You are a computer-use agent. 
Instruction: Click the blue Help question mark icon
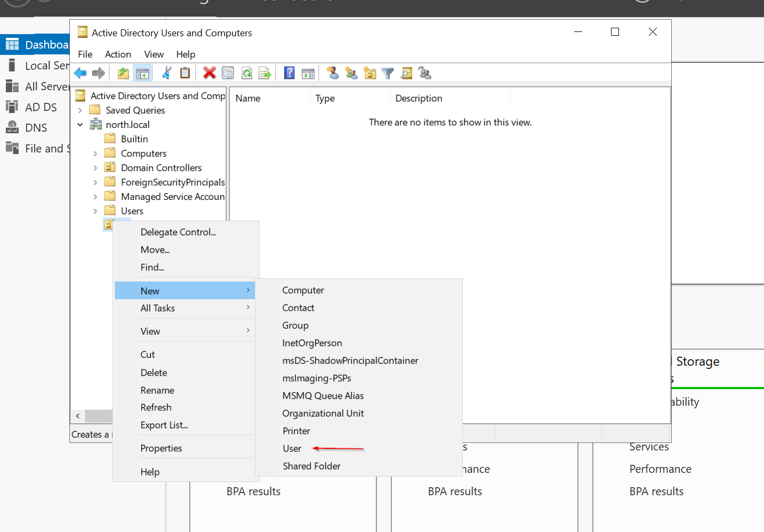[289, 73]
